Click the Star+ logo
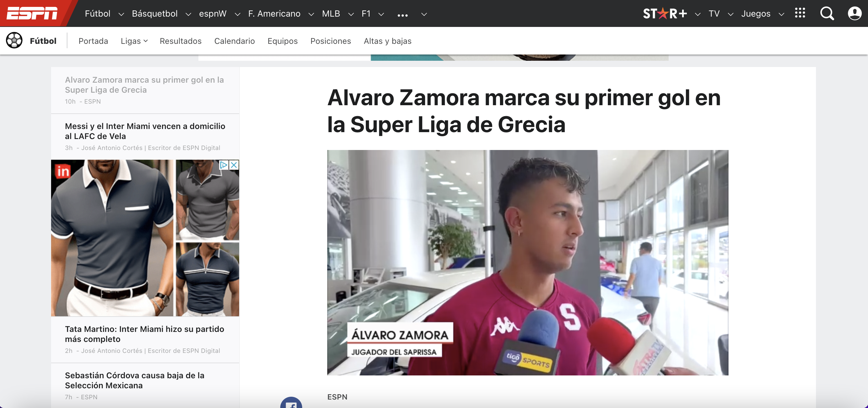The height and width of the screenshot is (408, 868). [665, 13]
